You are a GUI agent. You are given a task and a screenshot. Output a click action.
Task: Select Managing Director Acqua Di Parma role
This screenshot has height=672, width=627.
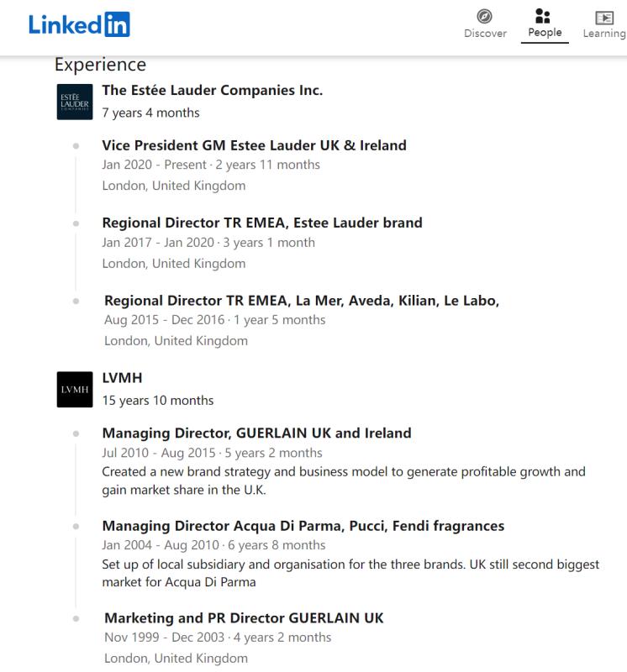(x=303, y=526)
